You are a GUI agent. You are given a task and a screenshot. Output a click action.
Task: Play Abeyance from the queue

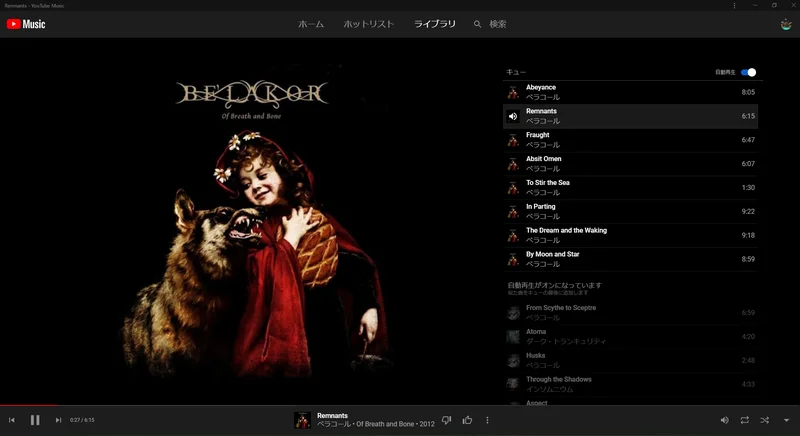click(x=630, y=92)
